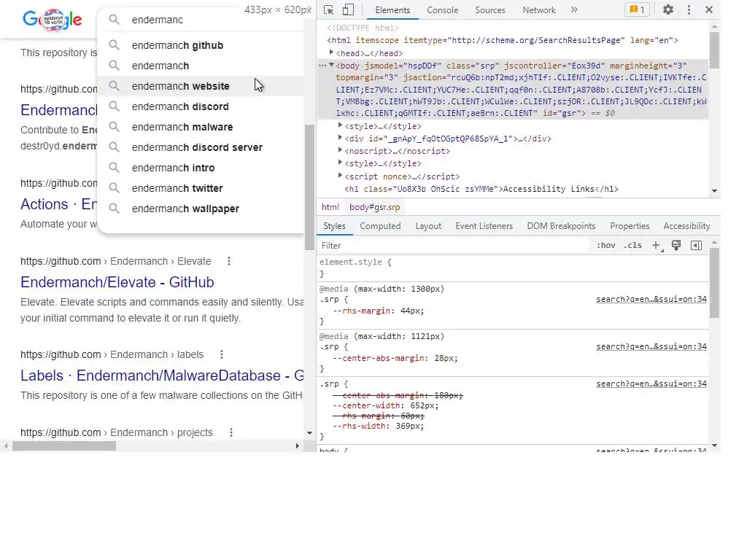Open three-dot menu for Elevate result
Screen dimensions: 747x560
click(228, 261)
